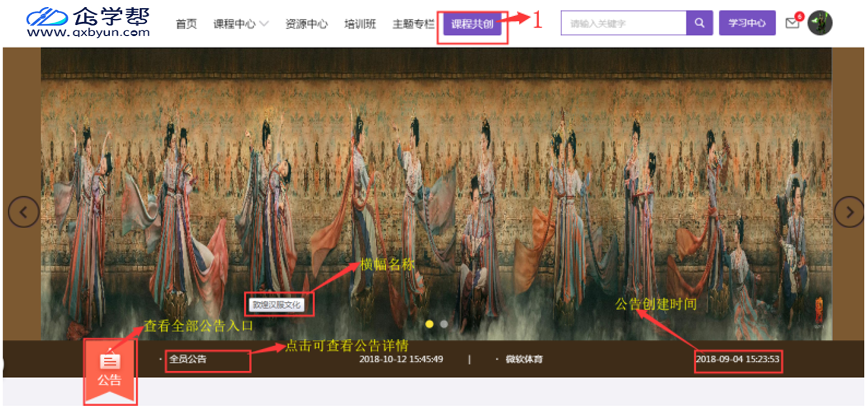Open 资源中心 from the navigation
Viewport: 868px width, 406px height.
[x=306, y=24]
